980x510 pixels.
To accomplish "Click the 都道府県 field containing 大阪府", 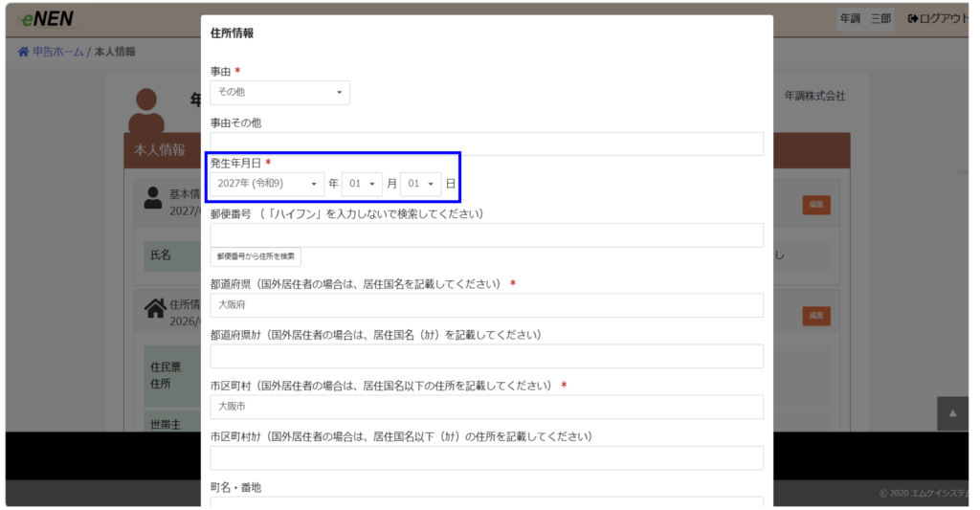I will coord(487,305).
